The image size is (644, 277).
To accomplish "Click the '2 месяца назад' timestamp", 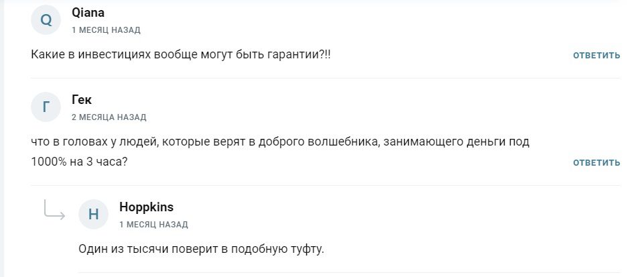I will [109, 117].
